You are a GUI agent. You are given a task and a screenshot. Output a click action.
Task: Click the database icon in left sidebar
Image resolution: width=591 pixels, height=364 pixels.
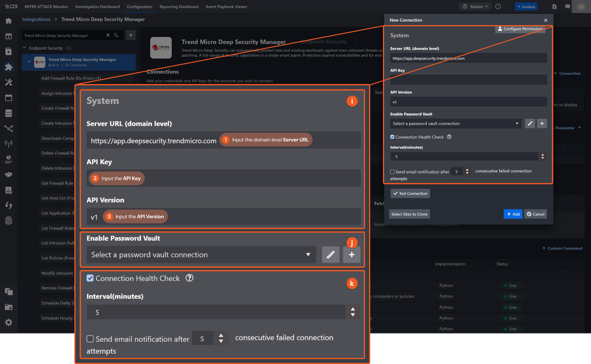point(9,113)
